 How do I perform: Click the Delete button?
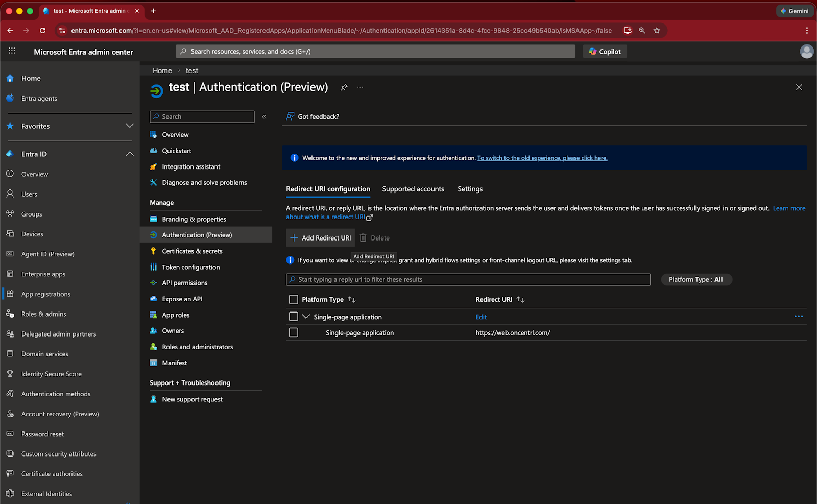pyautogui.click(x=375, y=238)
